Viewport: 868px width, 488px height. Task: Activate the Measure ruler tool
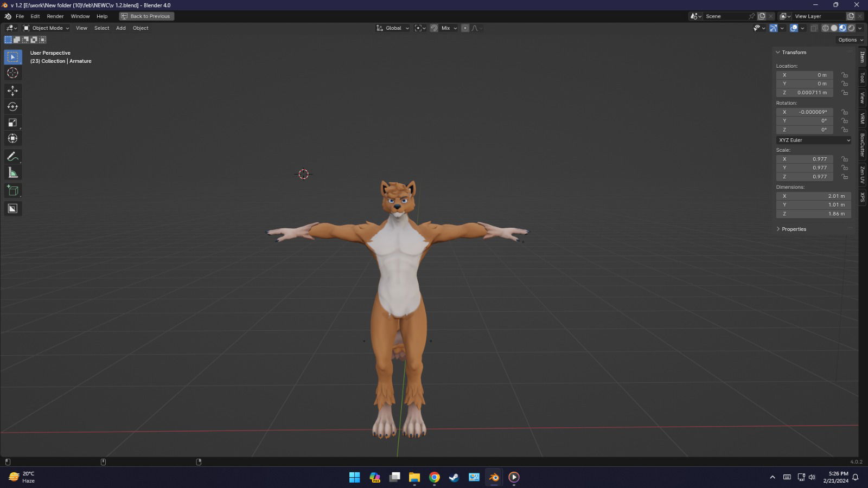click(12, 173)
